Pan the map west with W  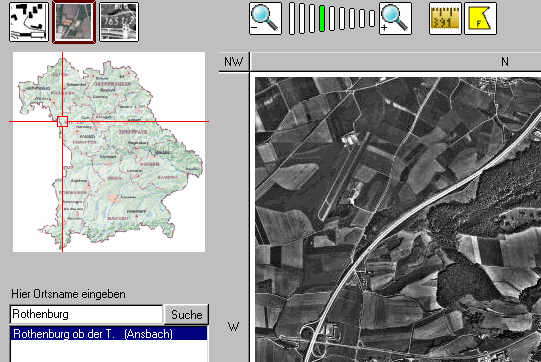click(x=233, y=327)
